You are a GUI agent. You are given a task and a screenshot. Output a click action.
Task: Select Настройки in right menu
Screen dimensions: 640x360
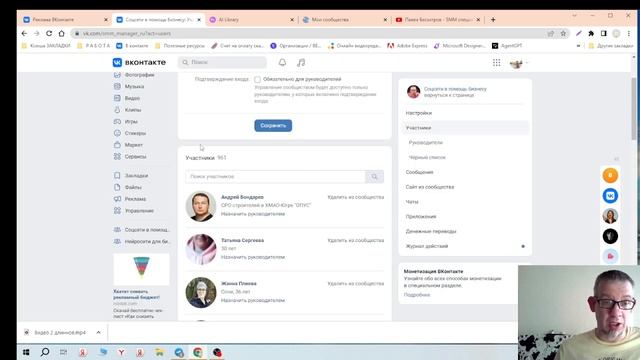[x=465, y=113]
